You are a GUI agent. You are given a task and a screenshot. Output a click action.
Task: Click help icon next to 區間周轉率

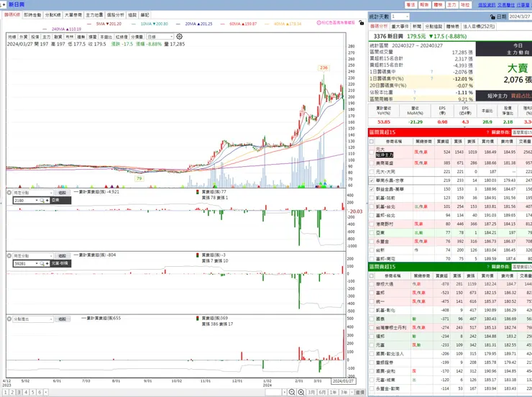coord(415,99)
